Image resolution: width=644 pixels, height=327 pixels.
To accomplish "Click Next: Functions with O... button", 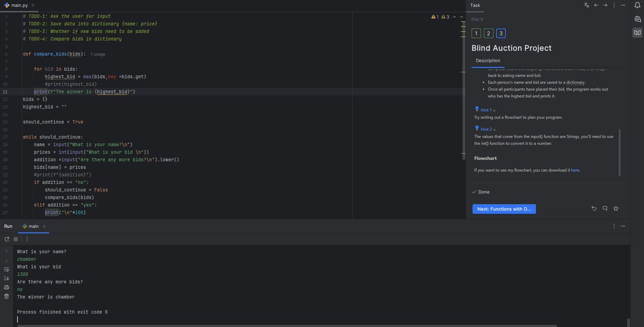I will [x=504, y=209].
